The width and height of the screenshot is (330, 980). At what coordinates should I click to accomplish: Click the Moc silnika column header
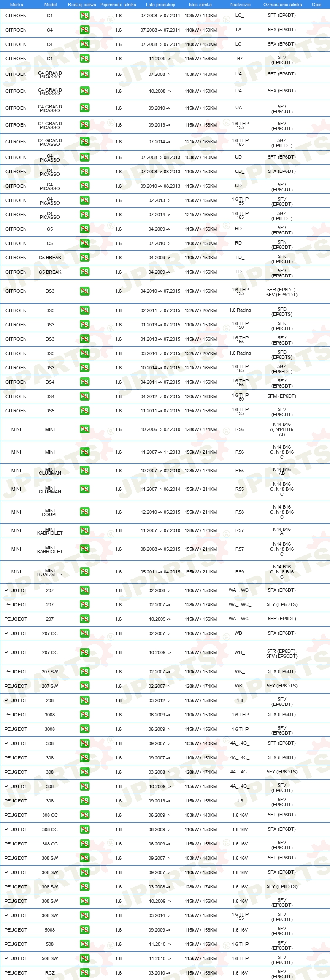click(x=200, y=5)
